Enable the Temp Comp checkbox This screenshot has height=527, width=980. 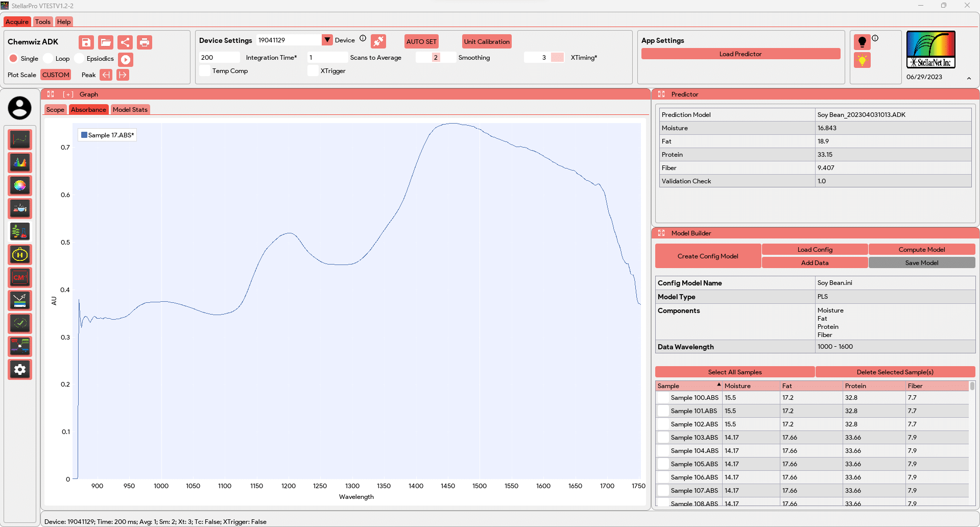click(205, 71)
